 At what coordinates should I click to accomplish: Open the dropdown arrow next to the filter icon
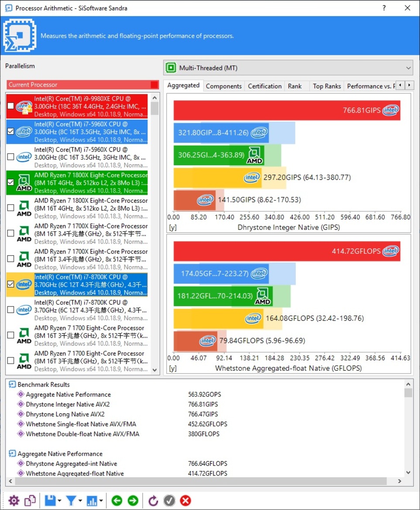(x=80, y=500)
